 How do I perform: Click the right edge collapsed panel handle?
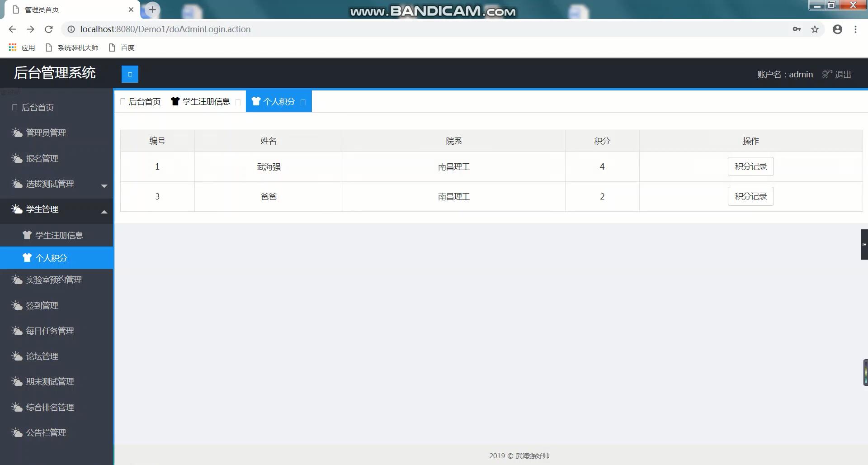coord(864,244)
